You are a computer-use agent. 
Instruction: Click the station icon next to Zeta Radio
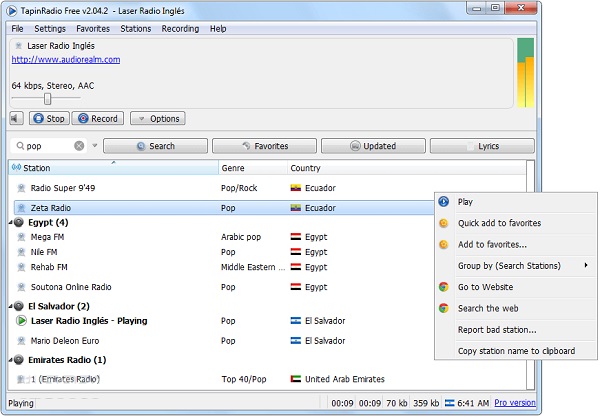point(21,208)
